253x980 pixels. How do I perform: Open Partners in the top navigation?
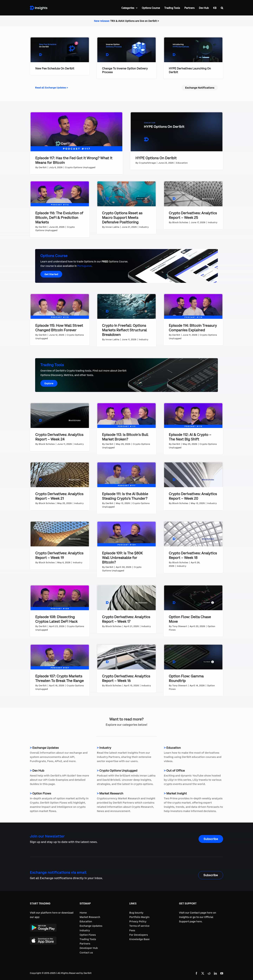coord(189,8)
